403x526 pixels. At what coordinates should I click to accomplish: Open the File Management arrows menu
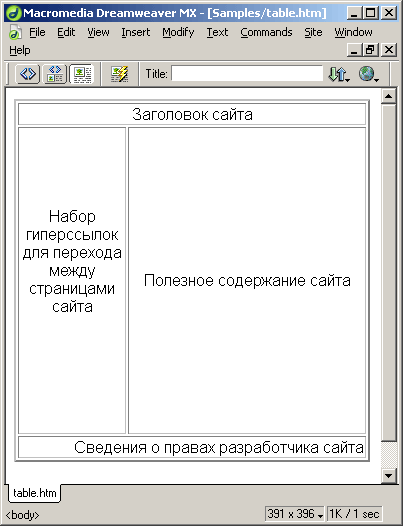click(339, 74)
